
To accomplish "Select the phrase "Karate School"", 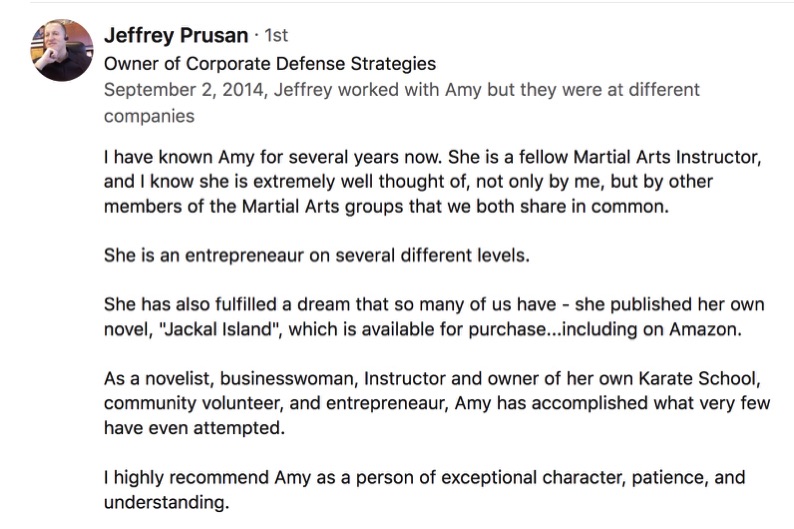I will [x=699, y=378].
